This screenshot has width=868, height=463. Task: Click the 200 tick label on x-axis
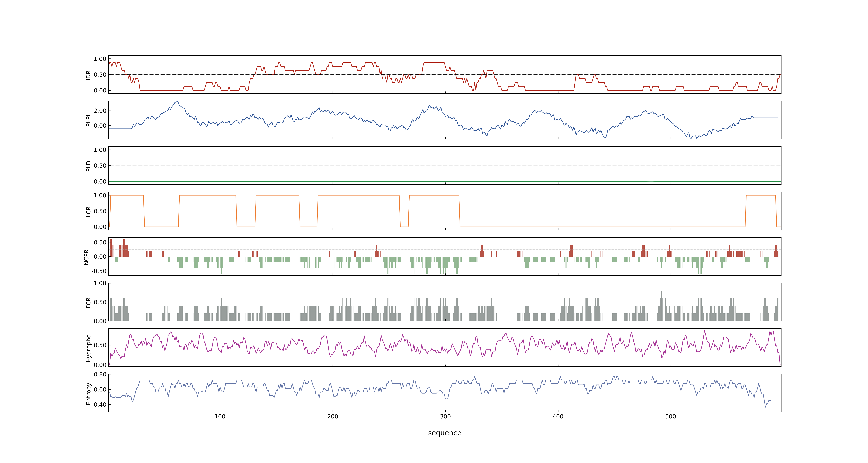click(x=333, y=416)
